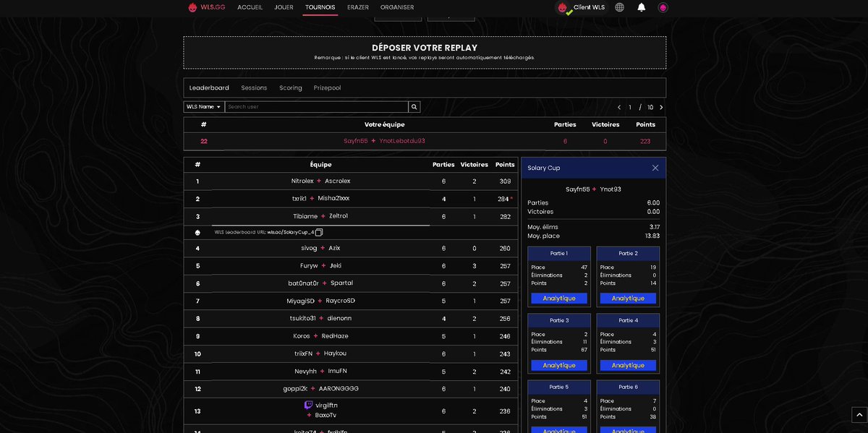This screenshot has height=433, width=868.
Task: Open the ERAZER menu item
Action: point(358,7)
